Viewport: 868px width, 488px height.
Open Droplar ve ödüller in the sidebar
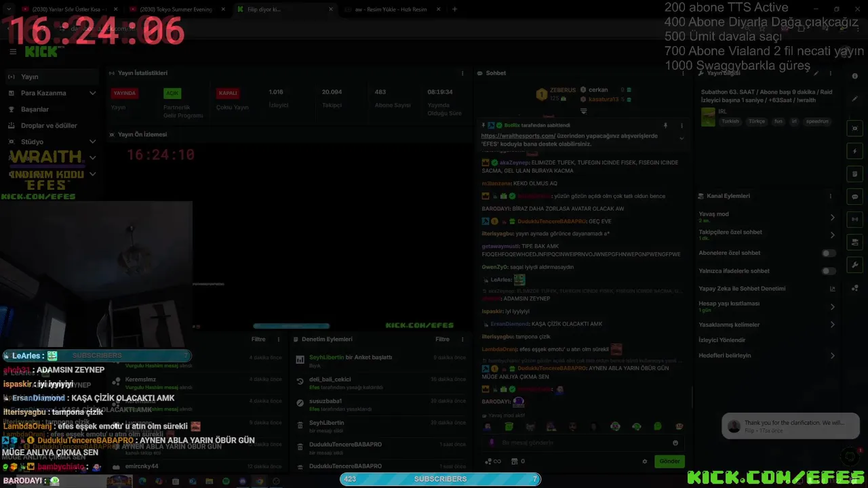coord(51,125)
